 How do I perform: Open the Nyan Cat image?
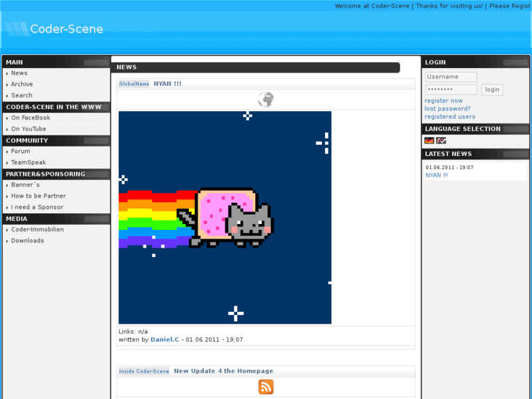tap(225, 217)
